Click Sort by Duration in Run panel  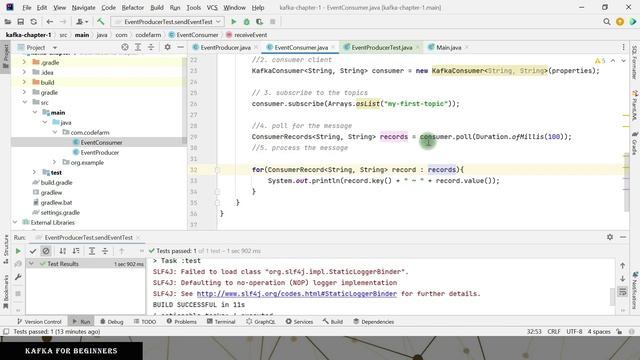pyautogui.click(x=76, y=251)
